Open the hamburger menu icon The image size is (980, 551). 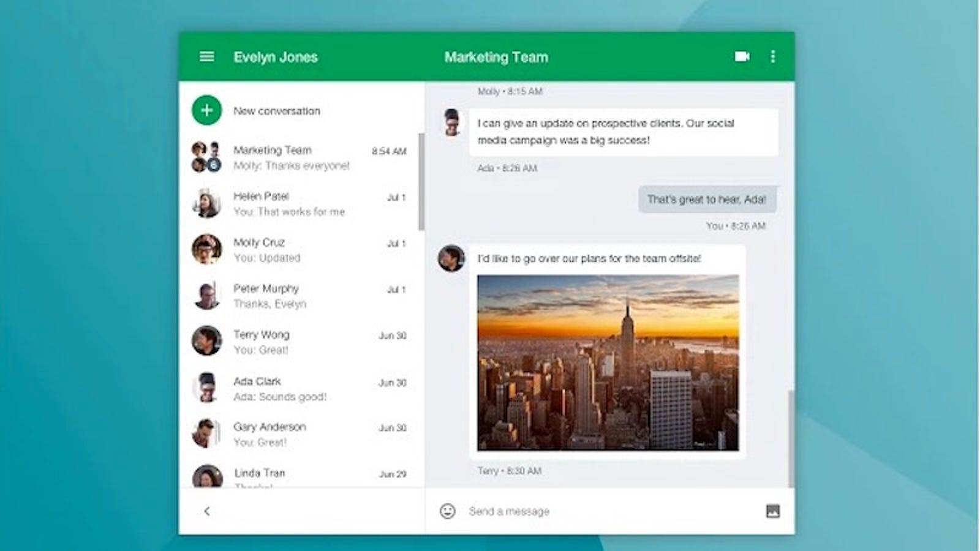[207, 57]
